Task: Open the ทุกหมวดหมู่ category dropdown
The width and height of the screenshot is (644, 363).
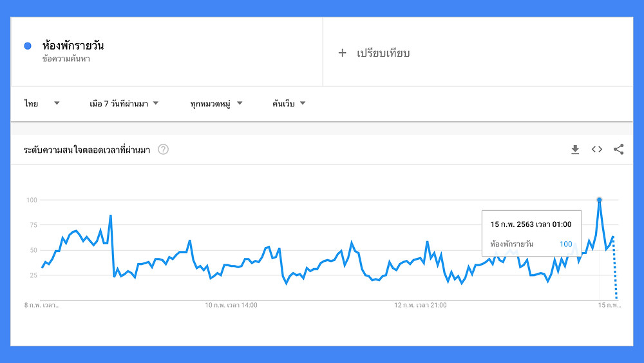Action: 216,103
